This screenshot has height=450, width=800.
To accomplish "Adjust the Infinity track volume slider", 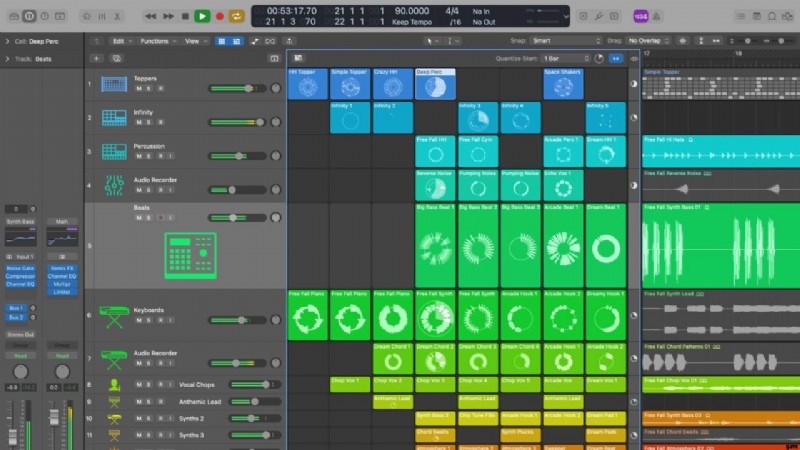I will (238, 119).
